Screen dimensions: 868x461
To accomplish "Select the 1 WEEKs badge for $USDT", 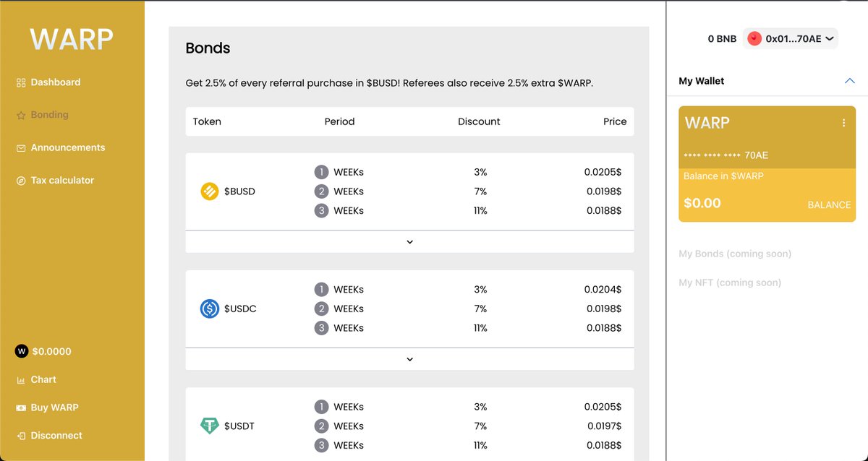I will [x=321, y=407].
